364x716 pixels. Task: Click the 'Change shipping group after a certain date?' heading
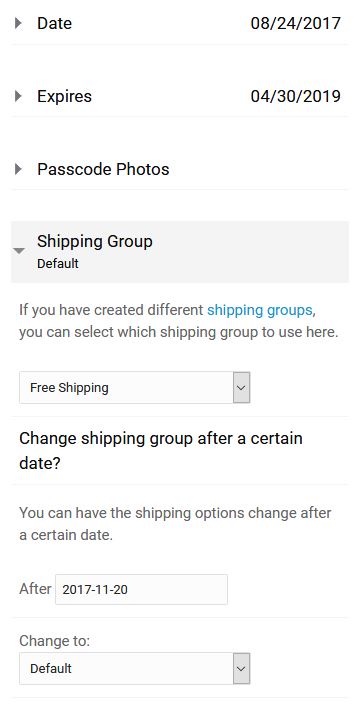click(161, 451)
